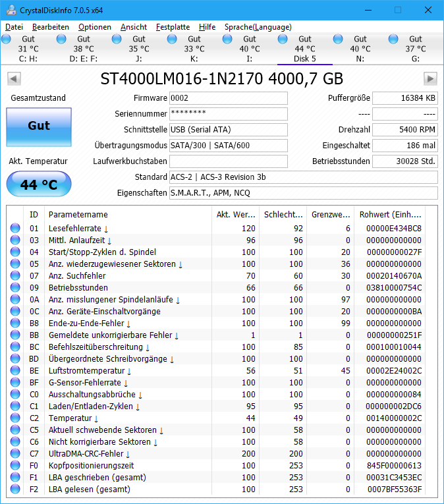Click the Rohwert column header
This screenshot has width=444, height=504.
coord(390,214)
